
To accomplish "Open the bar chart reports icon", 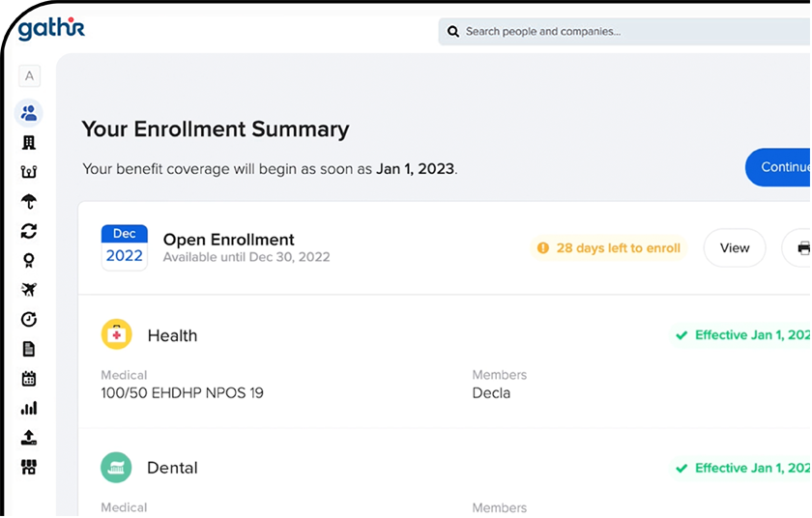I will point(29,408).
